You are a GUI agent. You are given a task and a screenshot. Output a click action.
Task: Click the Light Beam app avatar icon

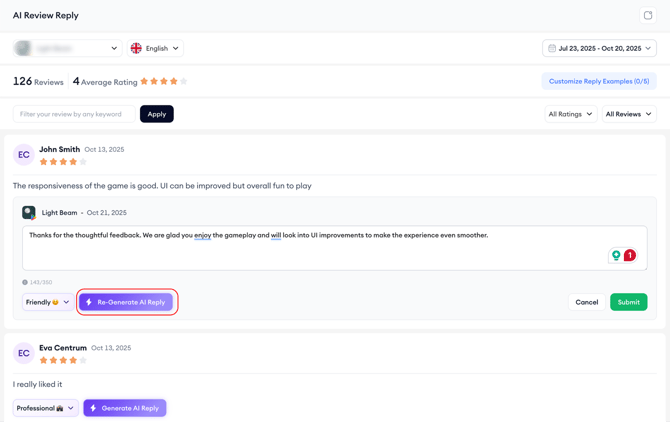(29, 213)
